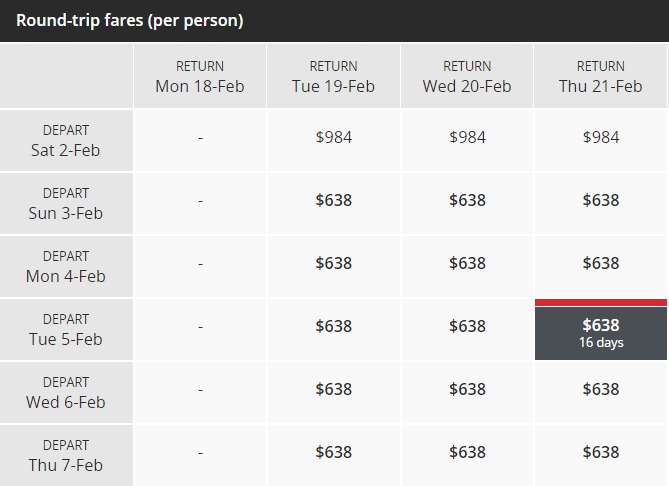Select the highlighted $638 16 days fare

(x=601, y=329)
